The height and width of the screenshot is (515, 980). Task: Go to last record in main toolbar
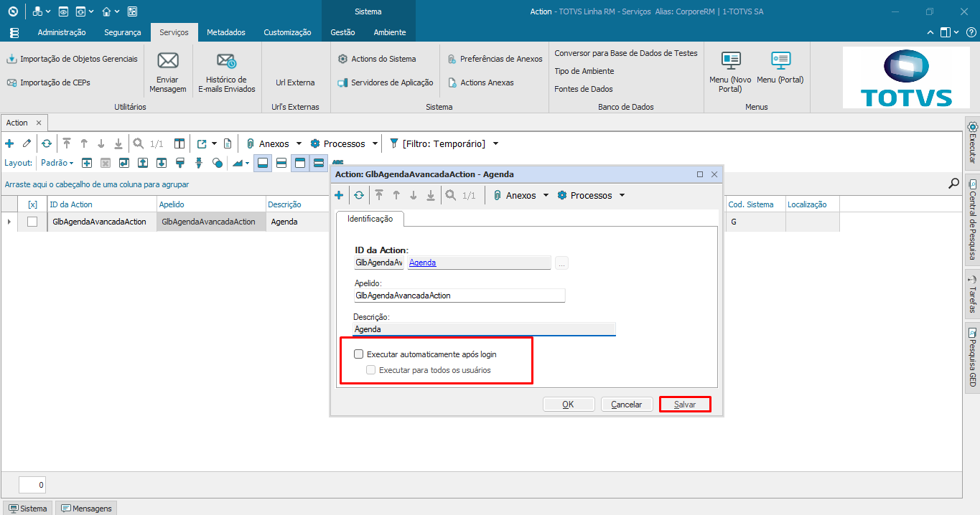pyautogui.click(x=118, y=143)
